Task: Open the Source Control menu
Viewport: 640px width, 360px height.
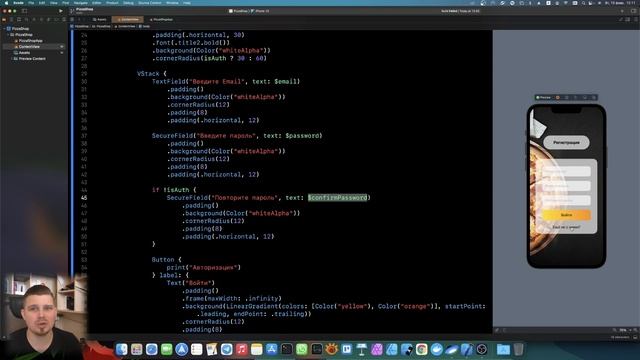Action: 150,3
